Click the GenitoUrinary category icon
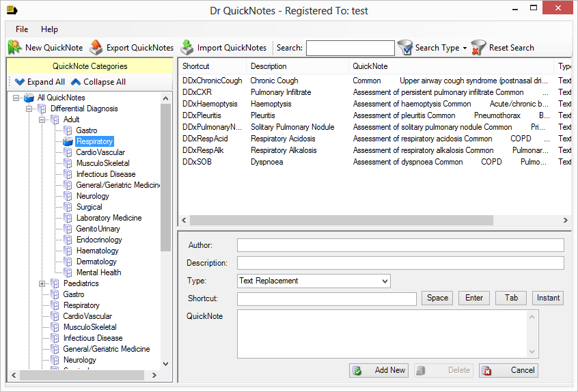Screen dimensions: 578x392 [x=68, y=229]
